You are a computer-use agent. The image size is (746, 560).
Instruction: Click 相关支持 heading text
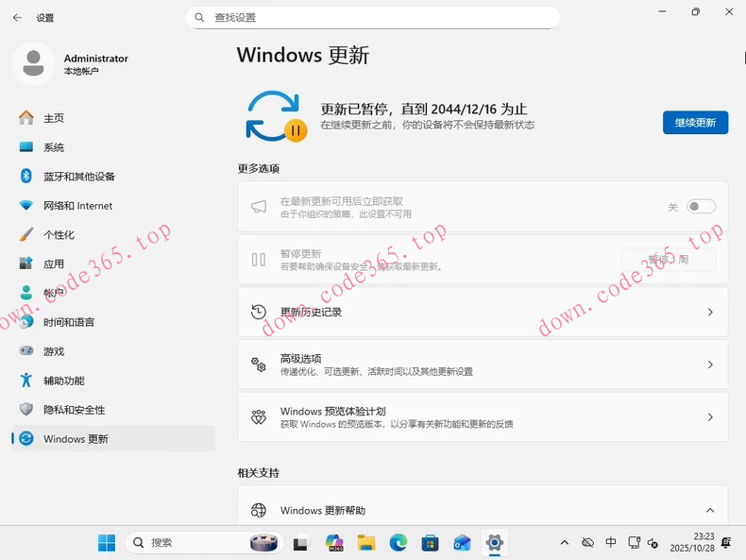[259, 473]
